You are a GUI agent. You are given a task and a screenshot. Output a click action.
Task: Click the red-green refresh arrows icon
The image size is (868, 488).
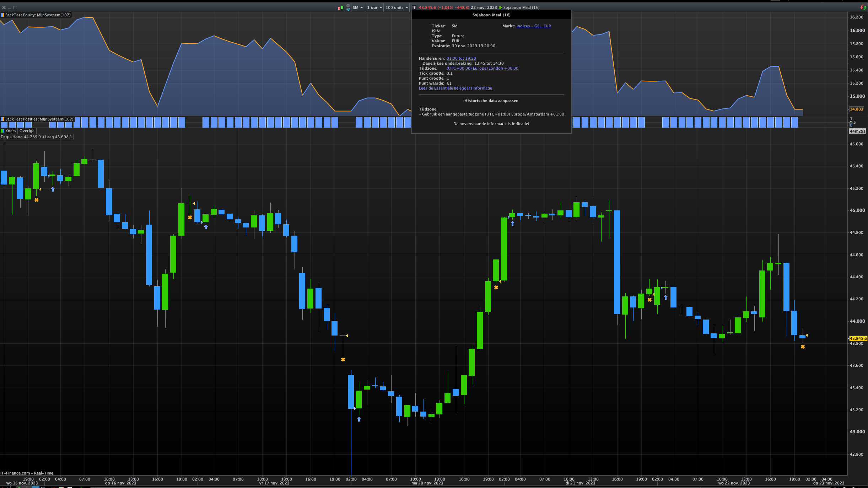tap(863, 7)
